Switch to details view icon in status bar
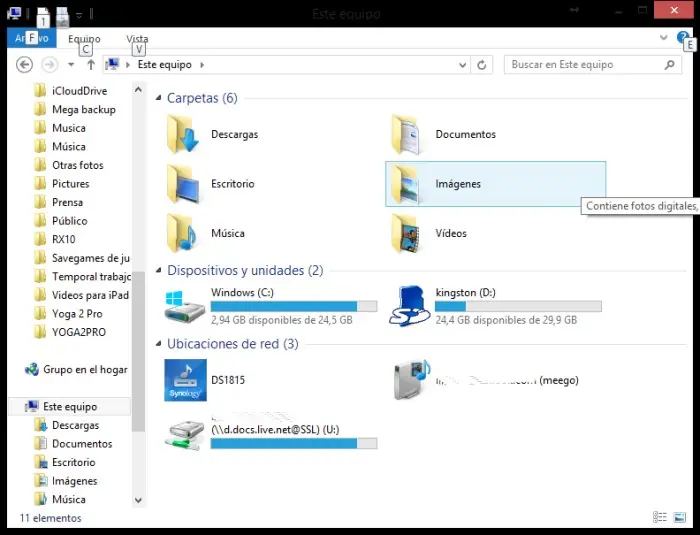 click(x=659, y=517)
